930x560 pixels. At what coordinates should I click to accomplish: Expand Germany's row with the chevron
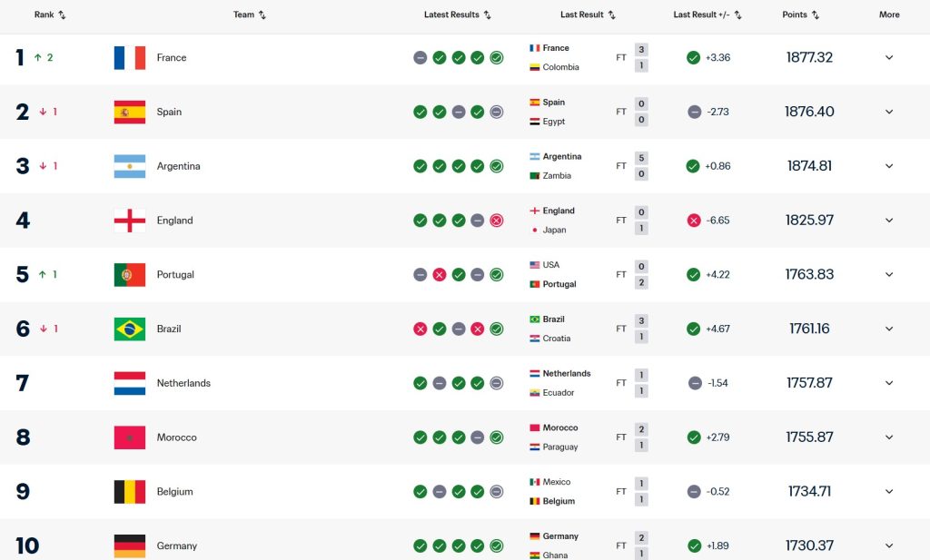click(x=888, y=545)
